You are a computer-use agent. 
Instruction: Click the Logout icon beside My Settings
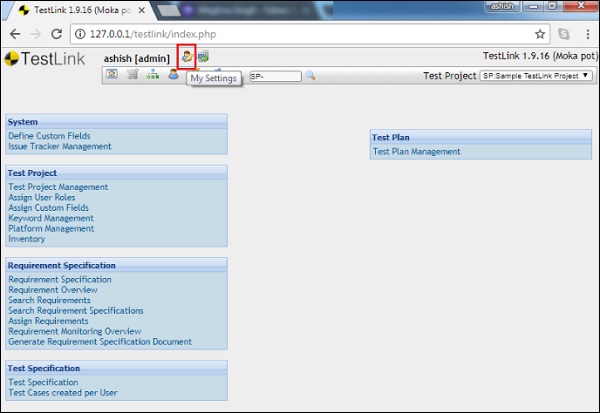pyautogui.click(x=204, y=57)
